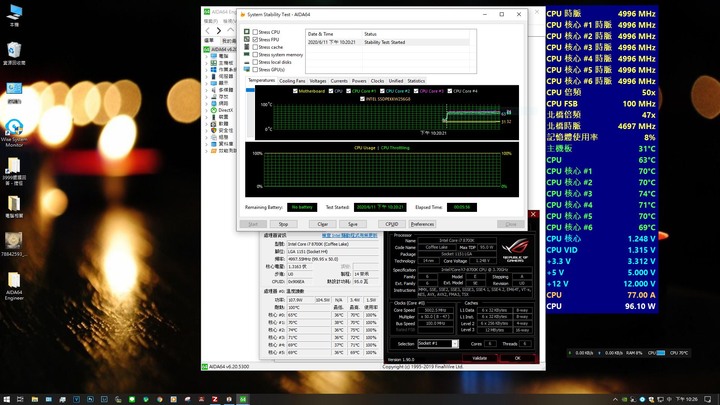Click OK in the CPU-Z window
The height and width of the screenshot is (405, 720).
coord(518,358)
